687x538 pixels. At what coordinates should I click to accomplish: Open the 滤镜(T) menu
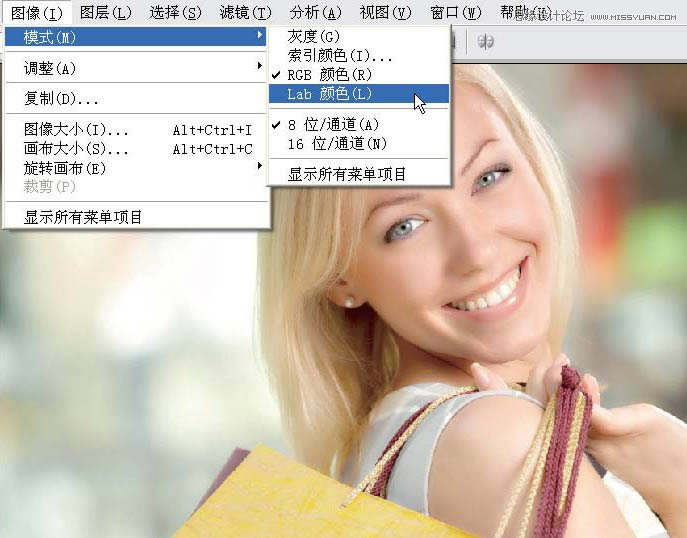245,13
